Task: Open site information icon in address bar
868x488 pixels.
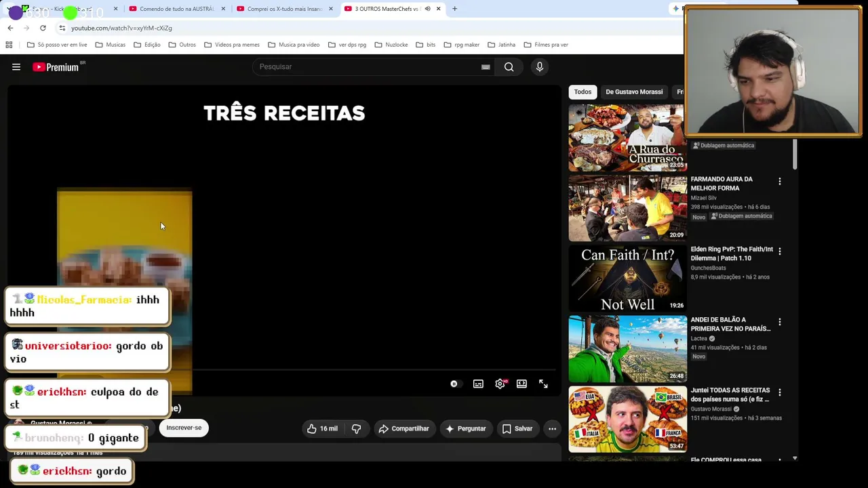Action: click(x=62, y=28)
